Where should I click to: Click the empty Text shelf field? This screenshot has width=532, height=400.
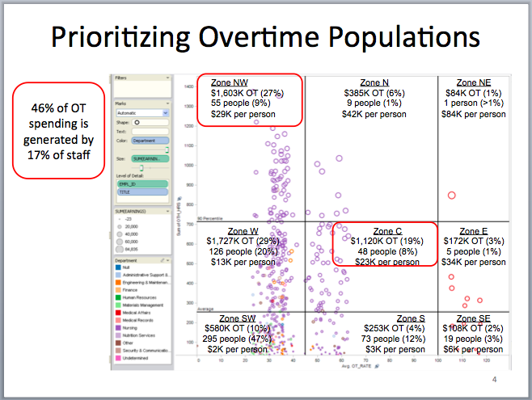tap(150, 132)
